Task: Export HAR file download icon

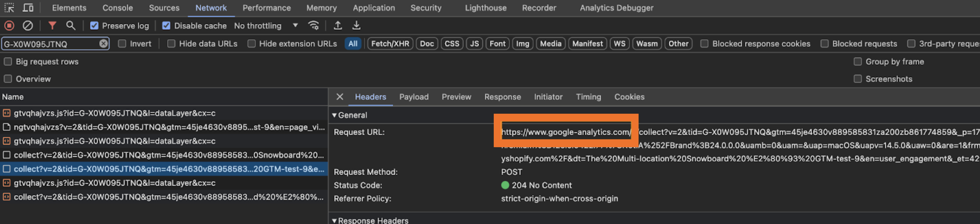Action: tap(356, 26)
